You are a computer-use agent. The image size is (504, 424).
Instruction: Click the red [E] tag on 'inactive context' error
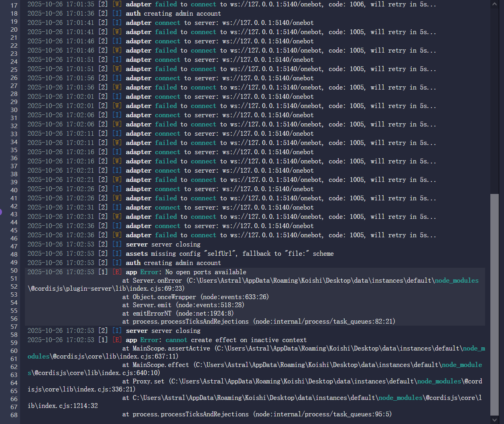(x=117, y=340)
